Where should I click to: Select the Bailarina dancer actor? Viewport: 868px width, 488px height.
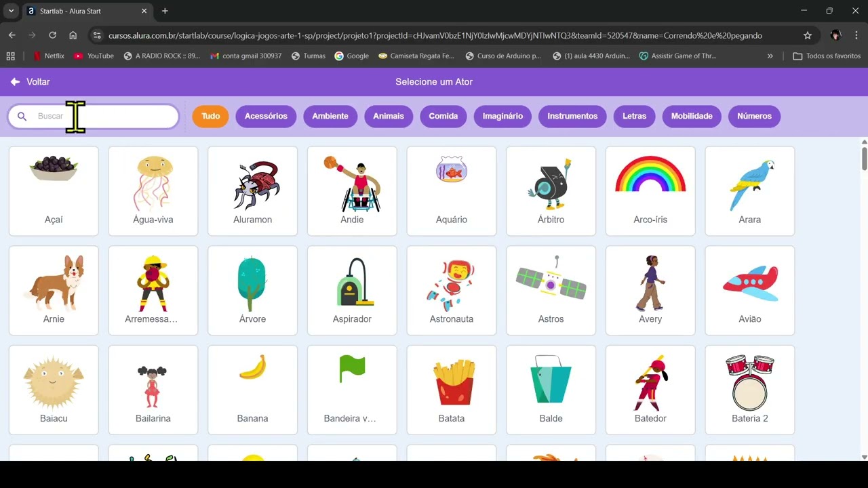153,390
